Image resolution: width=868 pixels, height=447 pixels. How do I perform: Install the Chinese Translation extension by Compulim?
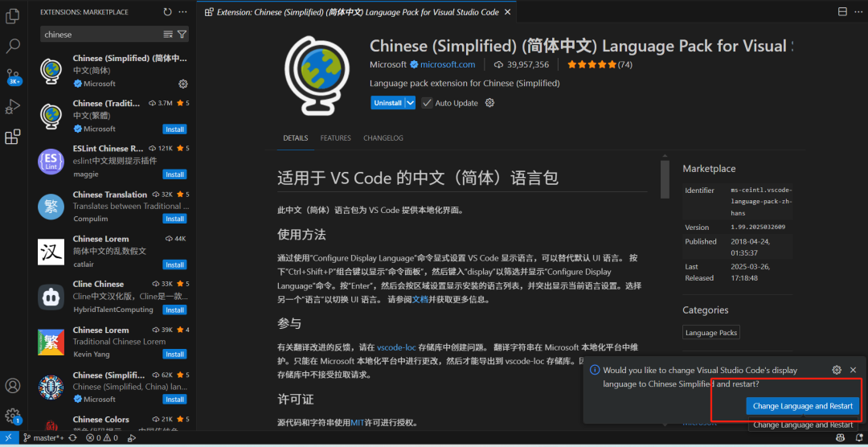pos(174,219)
